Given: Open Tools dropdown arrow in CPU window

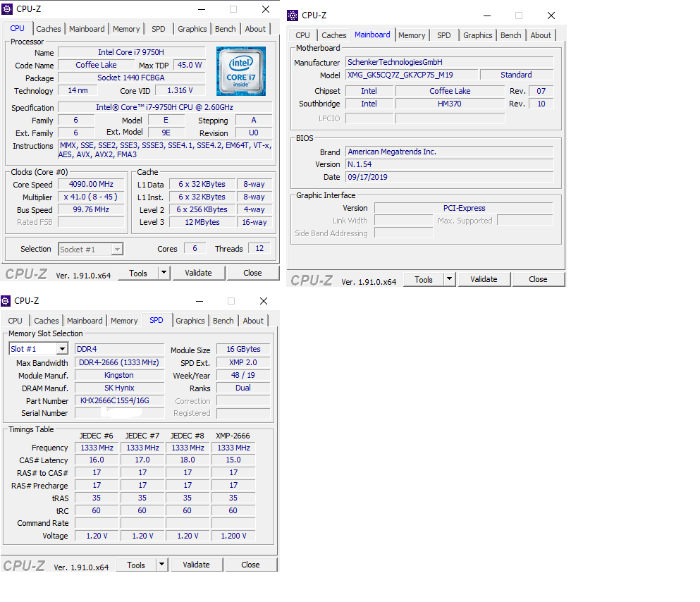Looking at the screenshot, I should click(164, 273).
